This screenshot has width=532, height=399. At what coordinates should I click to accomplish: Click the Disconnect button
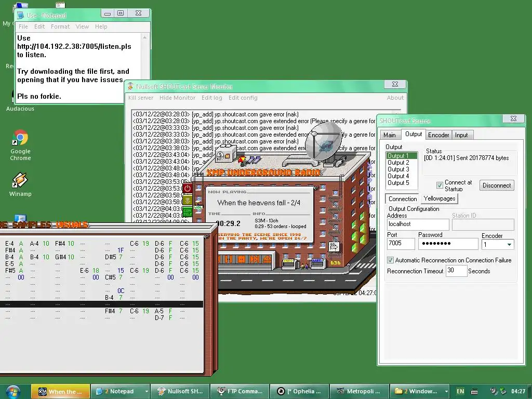click(497, 185)
